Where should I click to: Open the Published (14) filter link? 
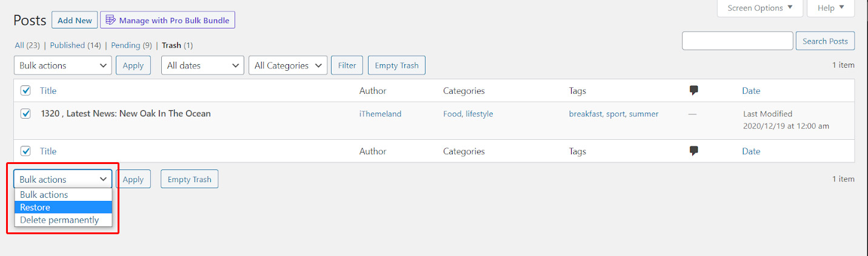coord(75,45)
